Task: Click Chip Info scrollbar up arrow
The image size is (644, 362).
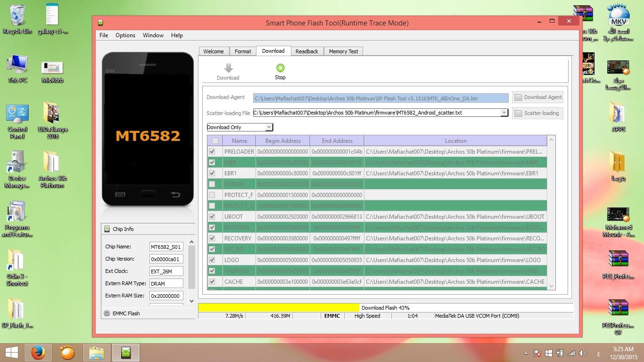Action: point(191,242)
